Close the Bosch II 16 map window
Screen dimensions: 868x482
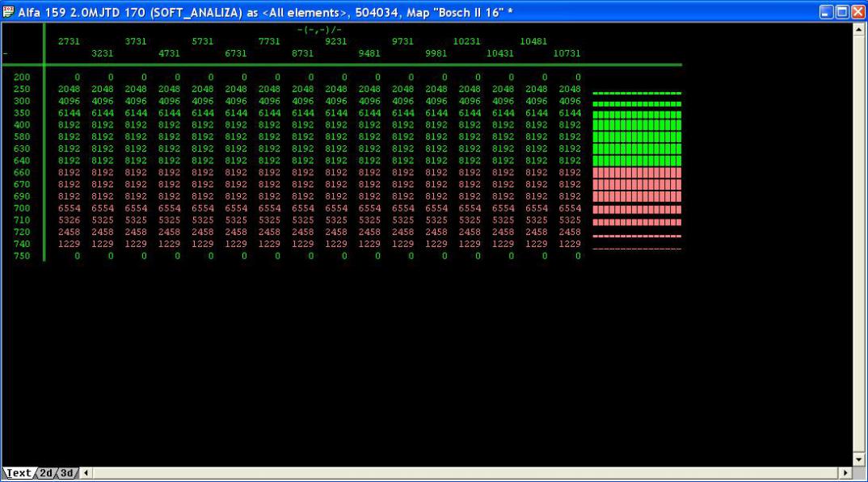[x=858, y=12]
